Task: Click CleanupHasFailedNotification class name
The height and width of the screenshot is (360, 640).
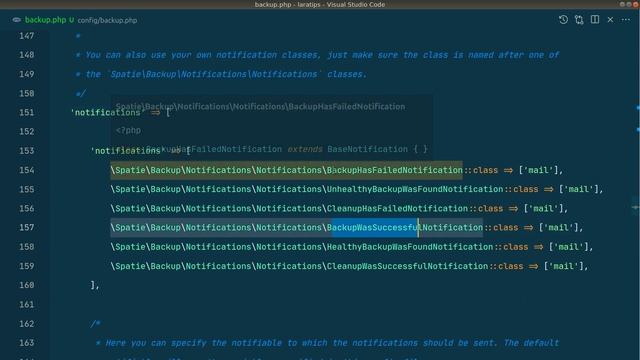Action: click(397, 209)
